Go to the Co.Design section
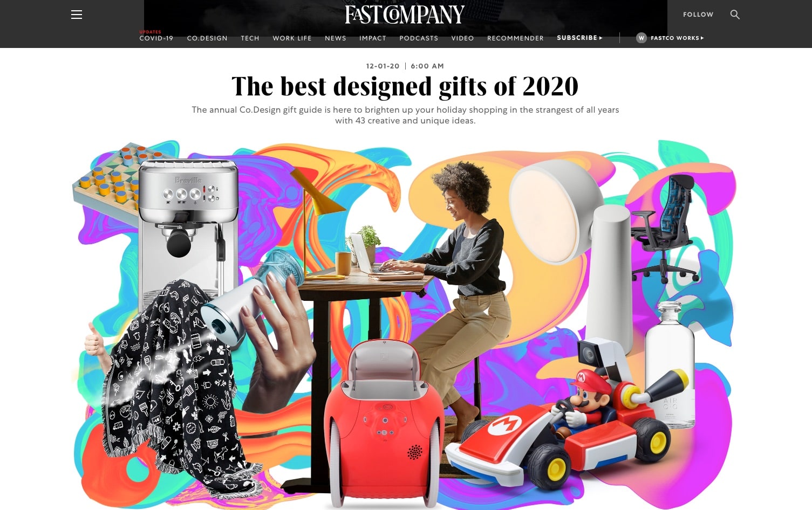The image size is (812, 510). tap(207, 38)
